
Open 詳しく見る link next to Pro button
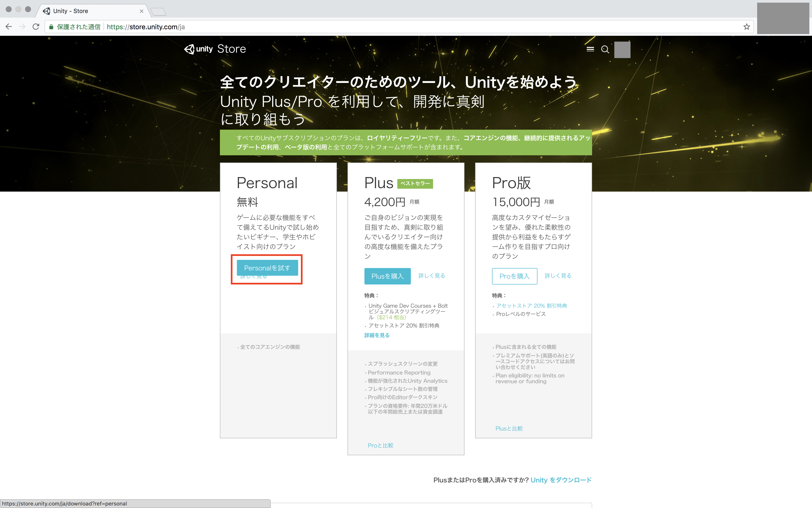coord(558,276)
